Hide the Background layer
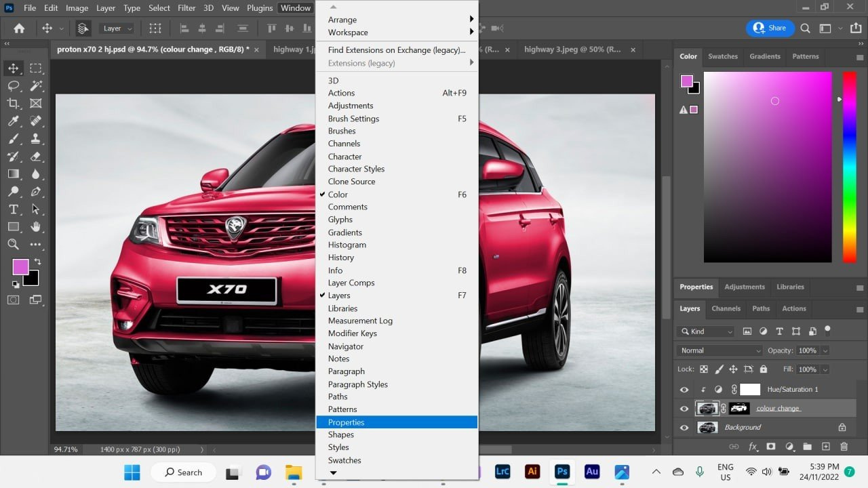The height and width of the screenshot is (488, 868). point(684,428)
